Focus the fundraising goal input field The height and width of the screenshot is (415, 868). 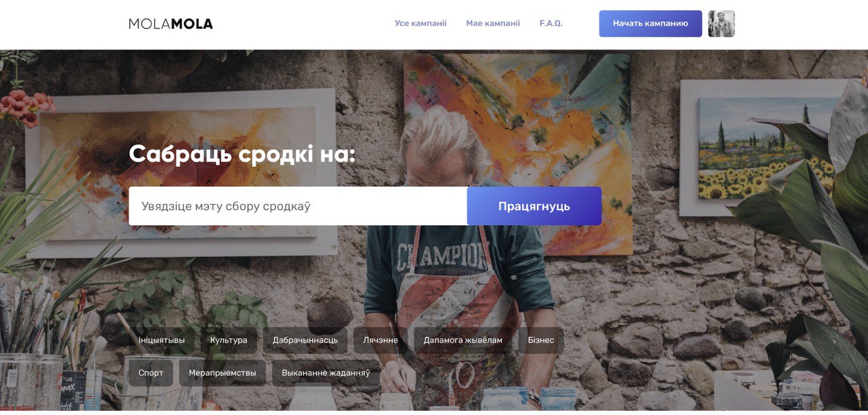pos(298,206)
